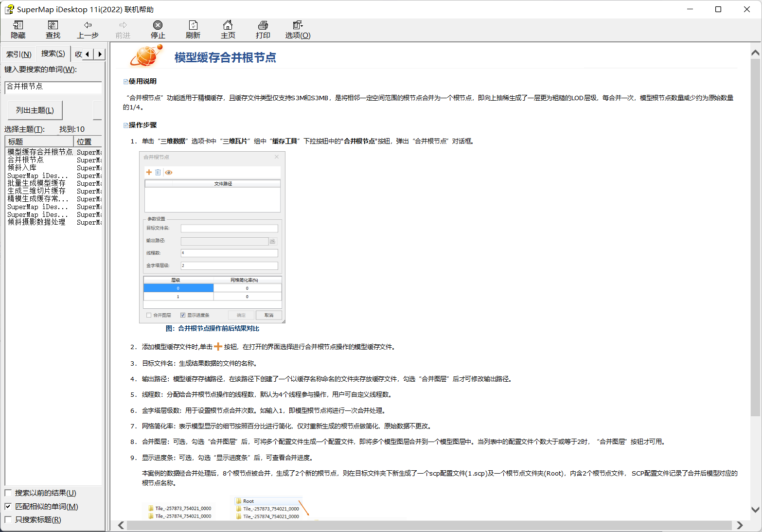
Task: Uncheck 匹配相似的单词(M) checkbox
Action: pyautogui.click(x=8, y=506)
